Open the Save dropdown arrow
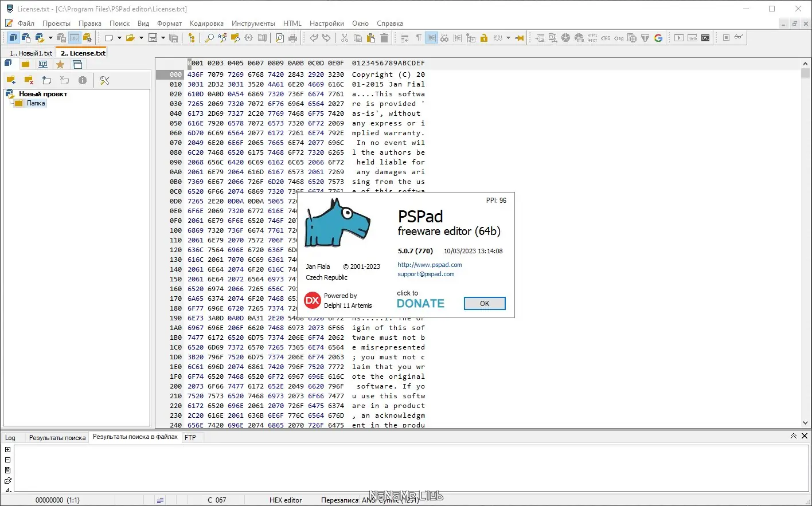Screen dimensions: 812x506 click(163, 38)
